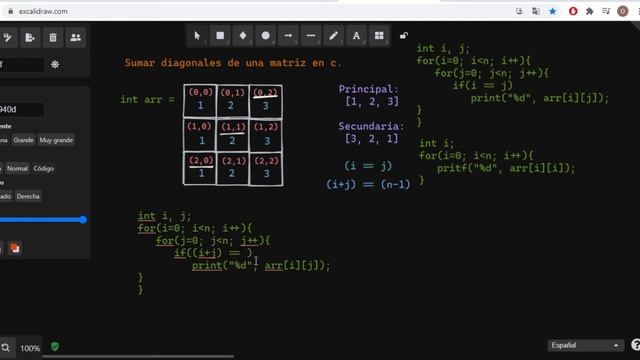Click the 100% zoom level label

pos(30,348)
